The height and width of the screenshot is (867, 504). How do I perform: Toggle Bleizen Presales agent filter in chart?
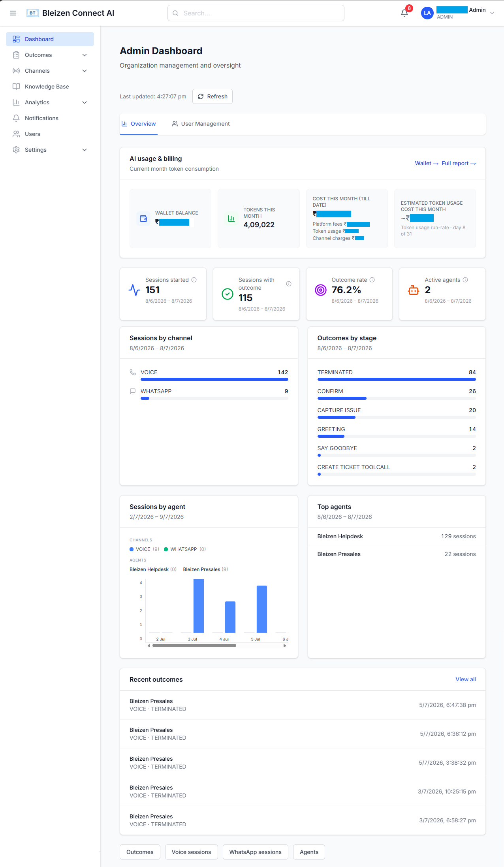(205, 569)
